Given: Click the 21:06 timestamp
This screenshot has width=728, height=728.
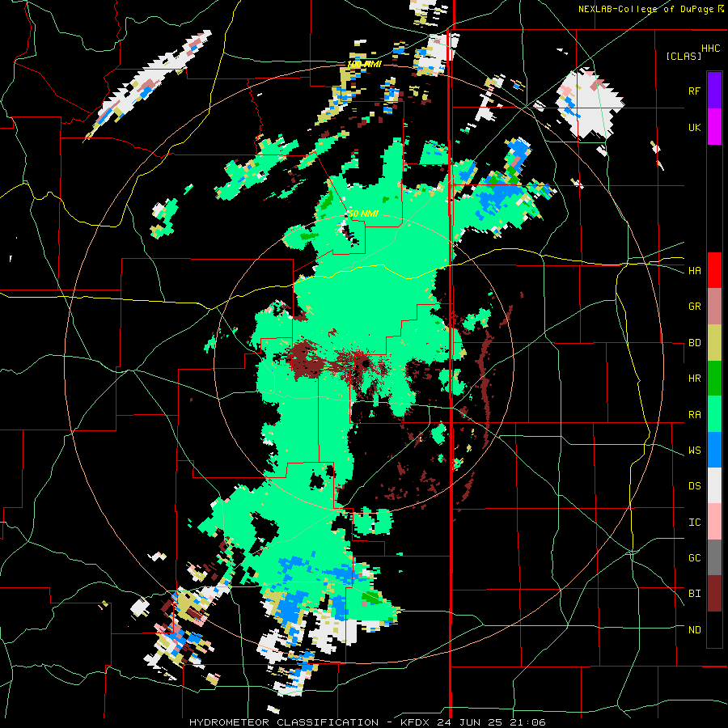Looking at the screenshot, I should point(530,722).
